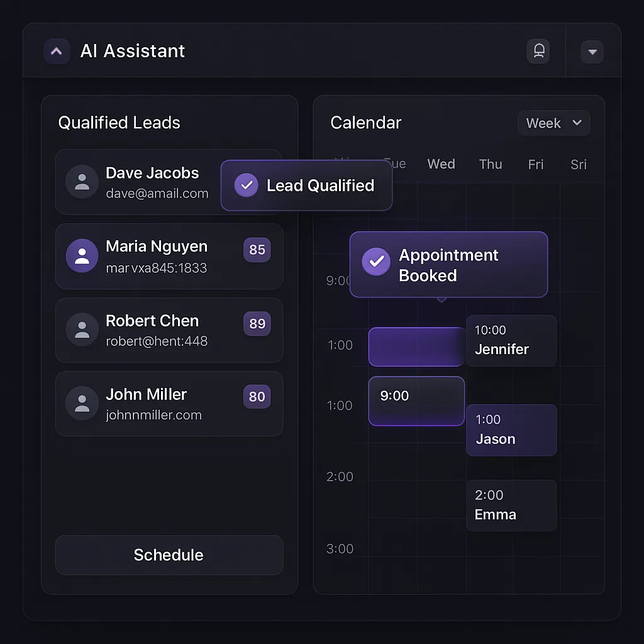
Task: Click Robert Chen's avatar icon
Action: (82, 330)
